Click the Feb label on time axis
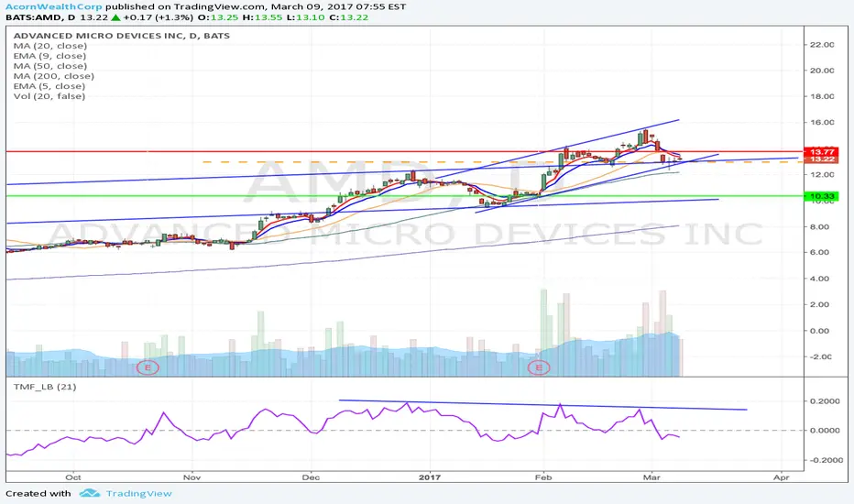This screenshot has width=854, height=504. point(543,477)
